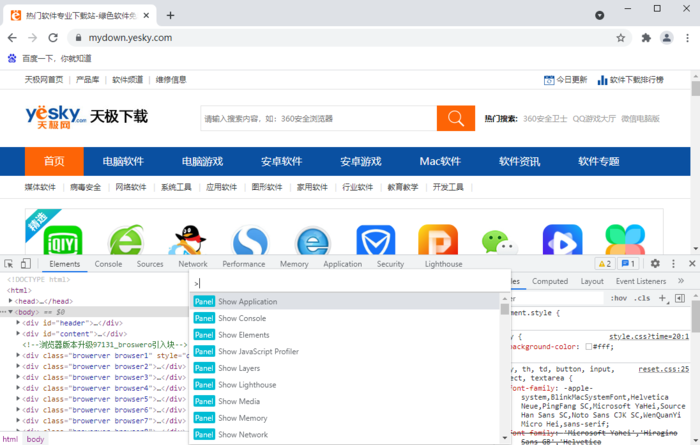Open the Computed styles tab
The image size is (700, 445).
[550, 281]
